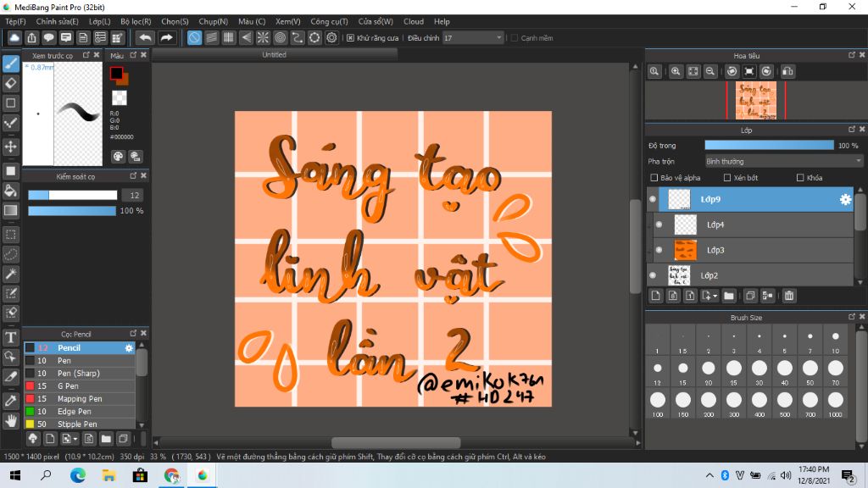Screen dimensions: 868x488
Task: Select the Pen brush
Action: (79, 361)
